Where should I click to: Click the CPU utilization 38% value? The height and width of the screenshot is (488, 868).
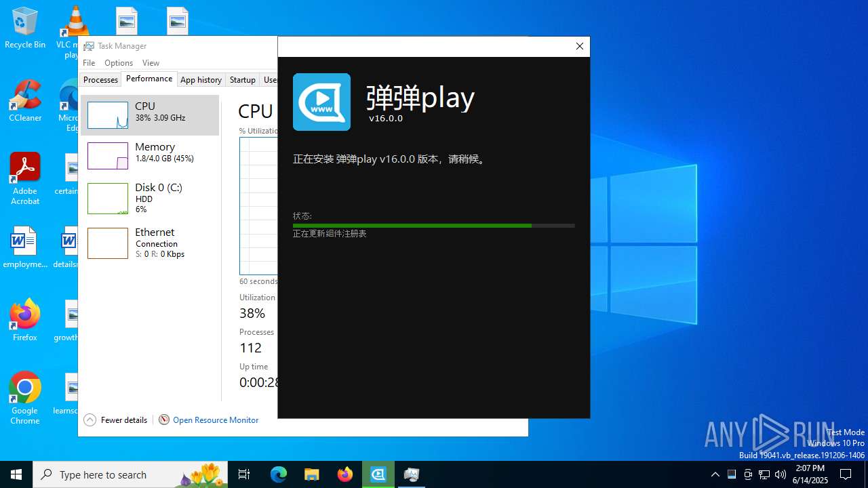252,313
